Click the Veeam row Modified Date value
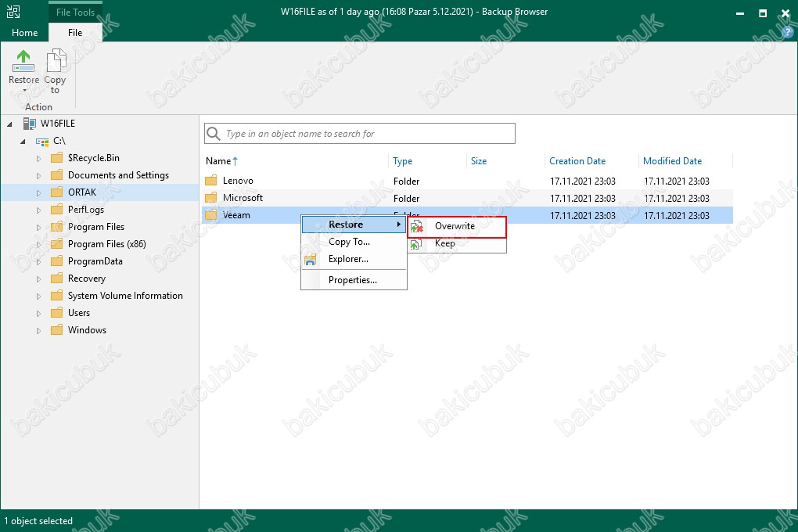Viewport: 798px width, 532px height. [x=677, y=216]
